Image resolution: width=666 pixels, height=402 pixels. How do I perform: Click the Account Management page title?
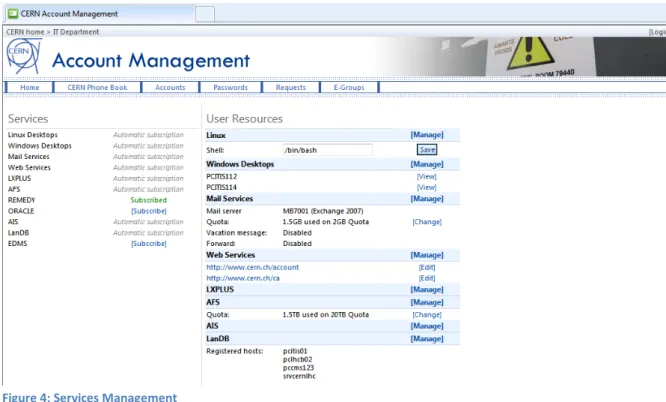[151, 60]
